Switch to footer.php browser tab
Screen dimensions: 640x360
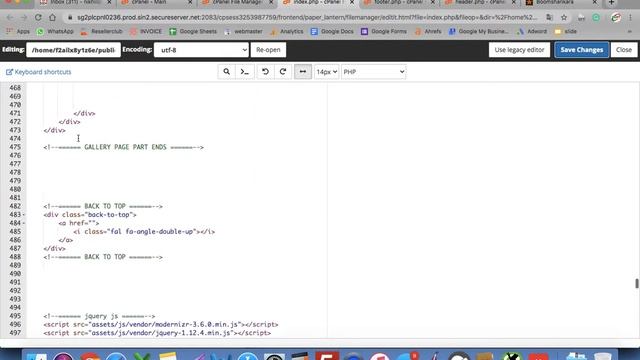(399, 2)
